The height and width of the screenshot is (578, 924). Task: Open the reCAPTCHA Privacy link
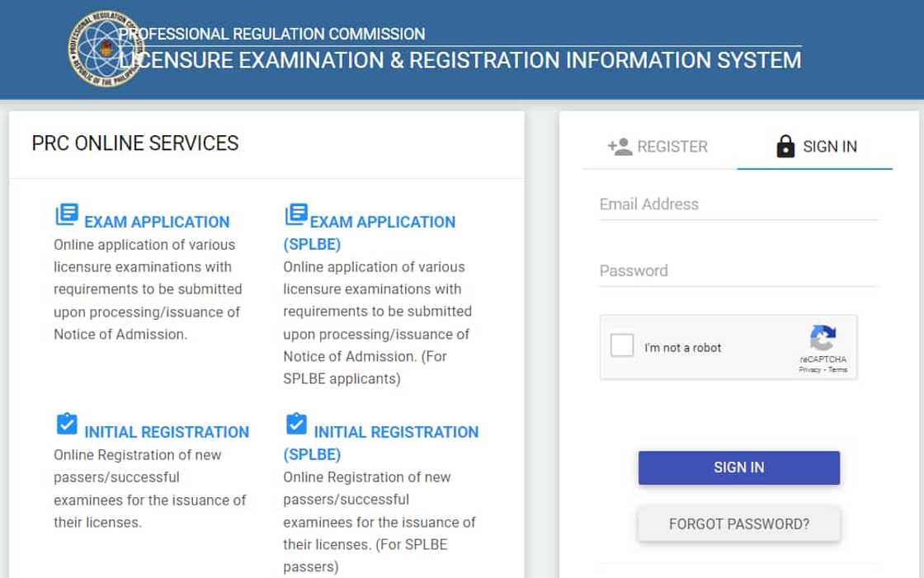(808, 370)
